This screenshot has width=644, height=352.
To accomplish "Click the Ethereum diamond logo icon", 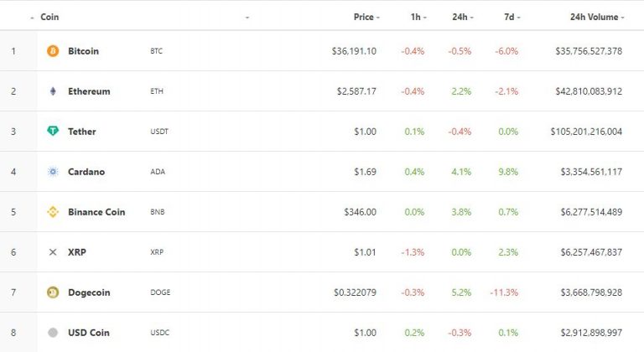I will tap(53, 91).
